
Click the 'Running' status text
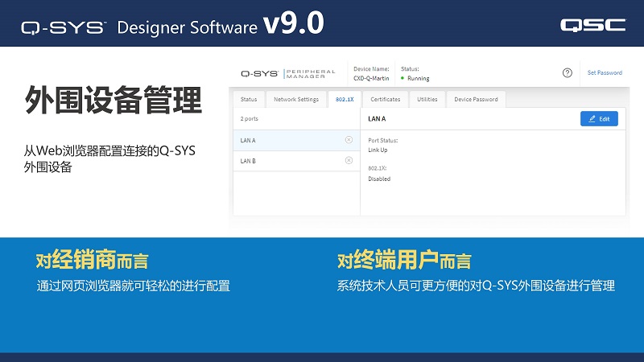(x=418, y=78)
